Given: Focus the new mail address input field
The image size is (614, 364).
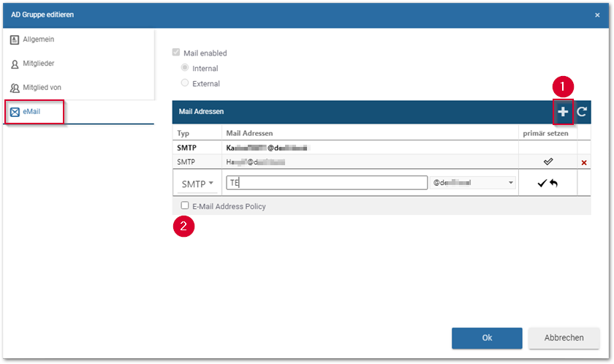Looking at the screenshot, I should [x=327, y=183].
